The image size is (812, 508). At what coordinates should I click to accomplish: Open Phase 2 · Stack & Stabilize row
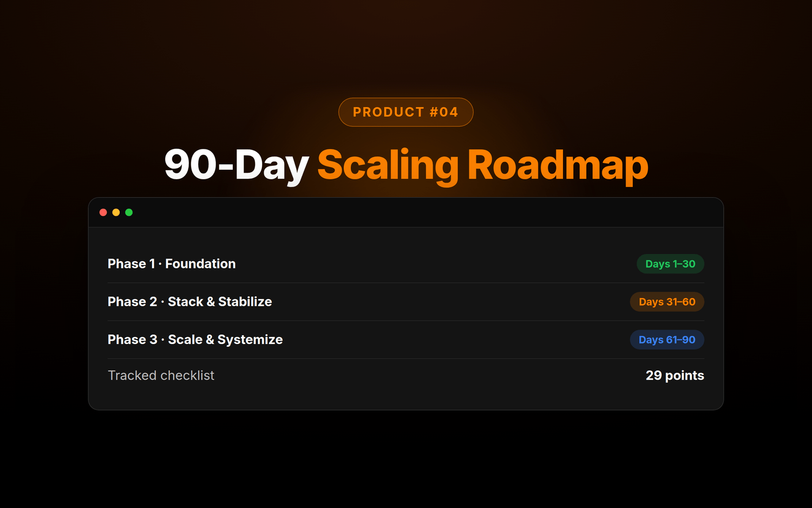406,302
